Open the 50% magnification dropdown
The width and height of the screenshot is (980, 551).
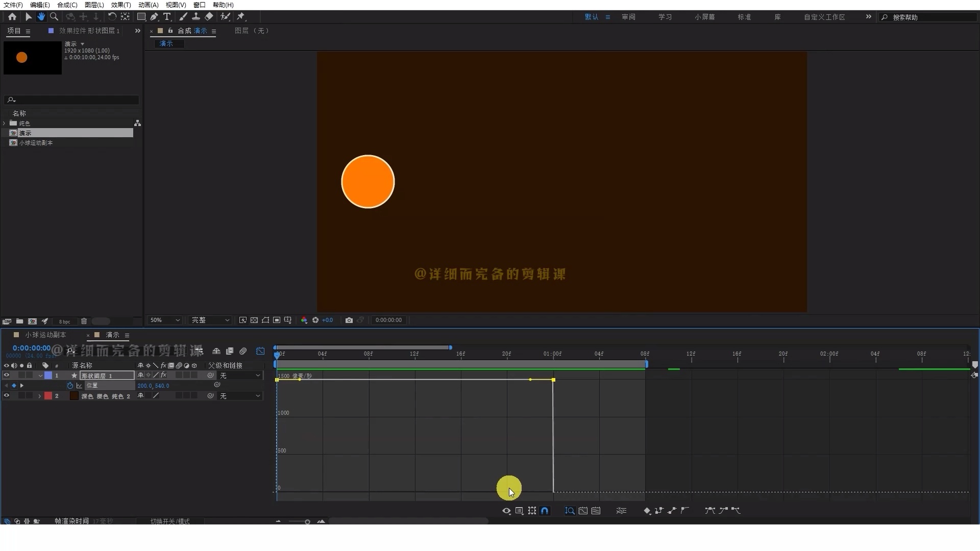[165, 320]
